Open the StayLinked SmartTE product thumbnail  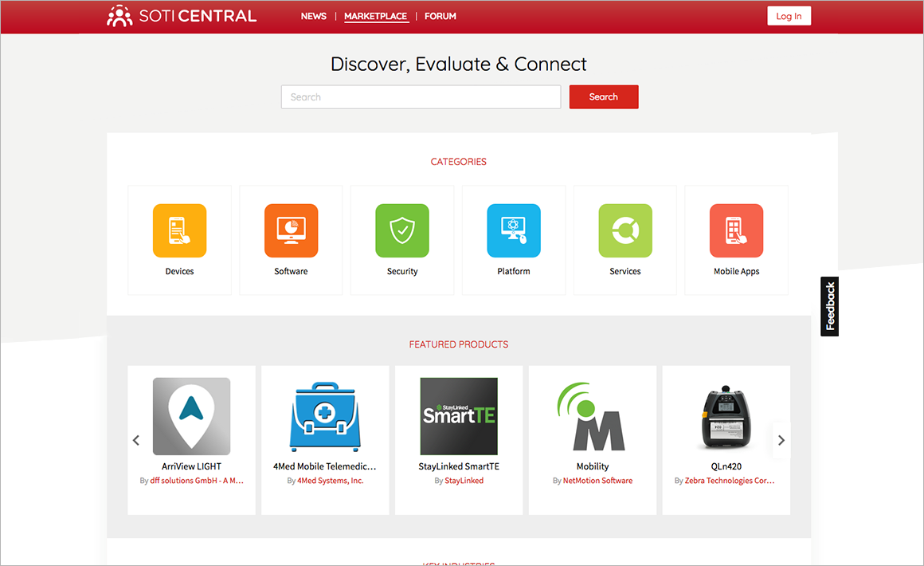[459, 416]
